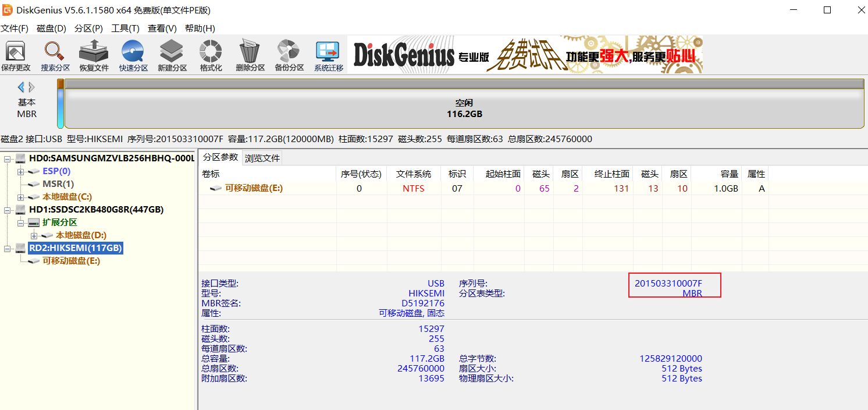Open the 备份分区 backup partition tool
Viewport: 868px width, 410px height.
[x=289, y=56]
